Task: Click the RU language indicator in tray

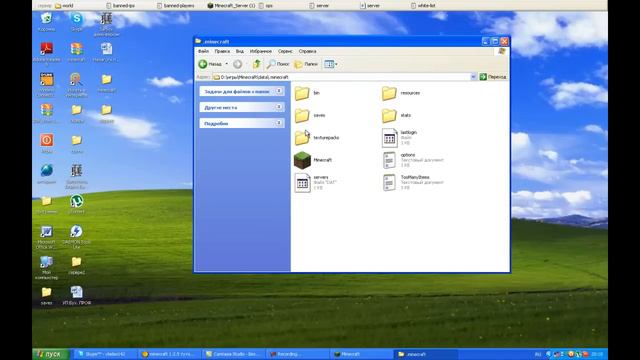Action: (538, 354)
